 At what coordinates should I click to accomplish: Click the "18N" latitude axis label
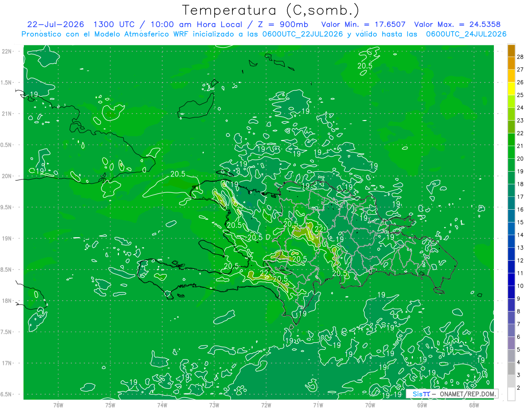6,301
